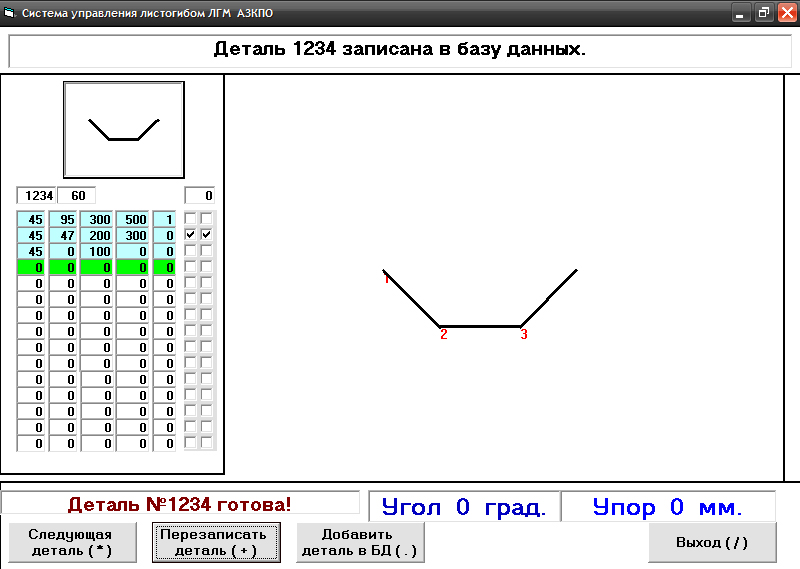This screenshot has width=800, height=569.
Task: Minimize the application window
Action: pyautogui.click(x=741, y=13)
